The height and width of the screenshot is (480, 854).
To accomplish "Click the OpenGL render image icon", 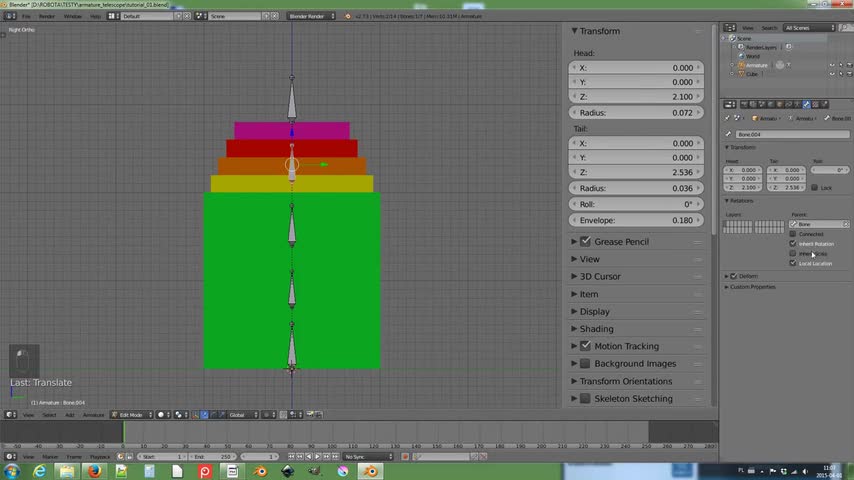I will pos(310,415).
